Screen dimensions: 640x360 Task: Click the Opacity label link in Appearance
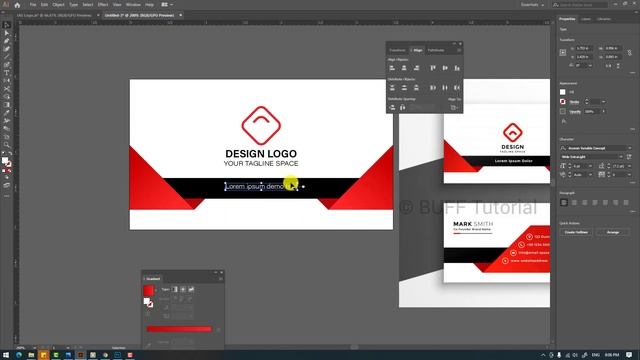point(575,111)
